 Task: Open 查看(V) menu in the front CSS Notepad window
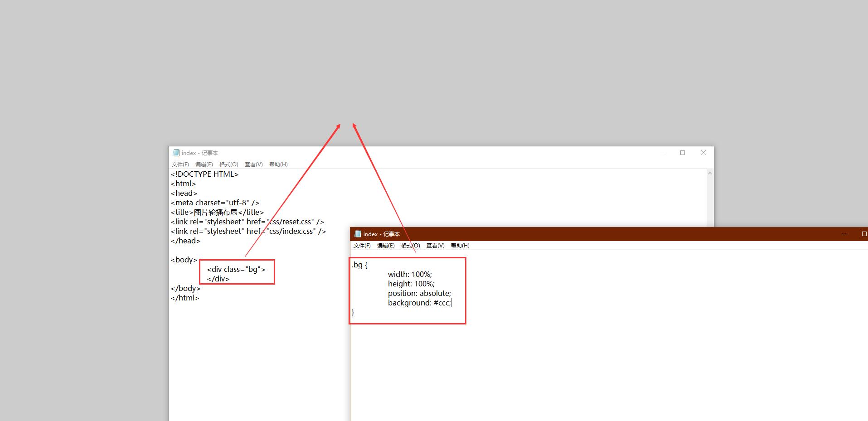[436, 246]
